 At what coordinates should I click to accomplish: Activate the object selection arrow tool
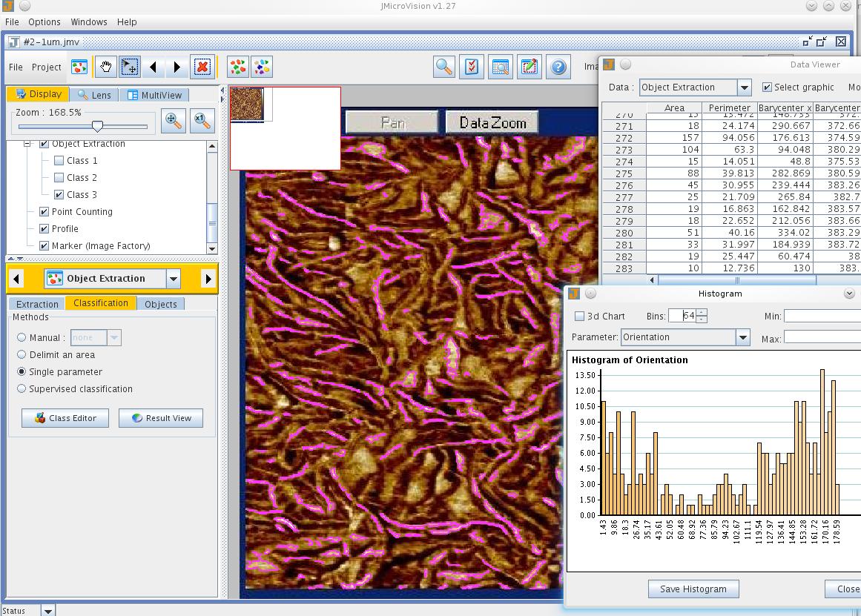tap(129, 67)
